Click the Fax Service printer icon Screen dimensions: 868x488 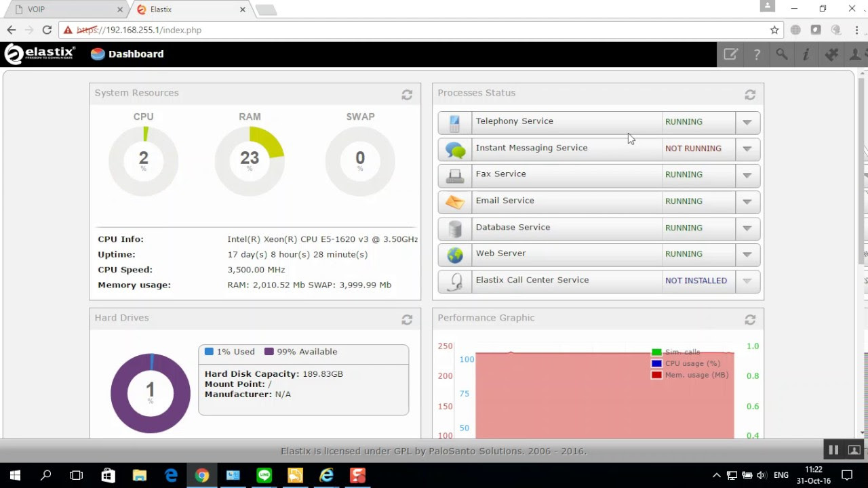(x=455, y=176)
